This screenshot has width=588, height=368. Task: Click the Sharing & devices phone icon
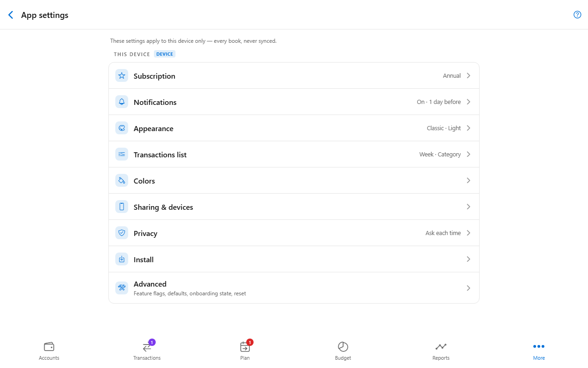(x=122, y=207)
